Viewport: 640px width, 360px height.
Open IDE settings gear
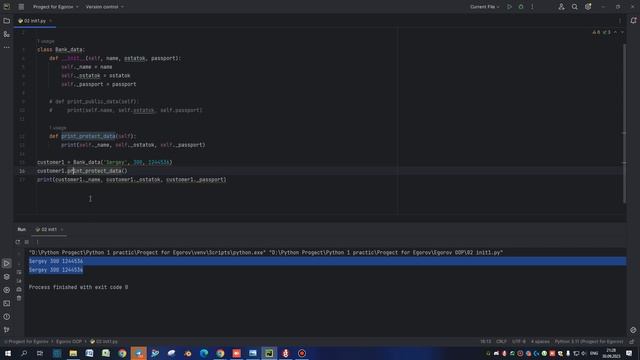coord(588,7)
